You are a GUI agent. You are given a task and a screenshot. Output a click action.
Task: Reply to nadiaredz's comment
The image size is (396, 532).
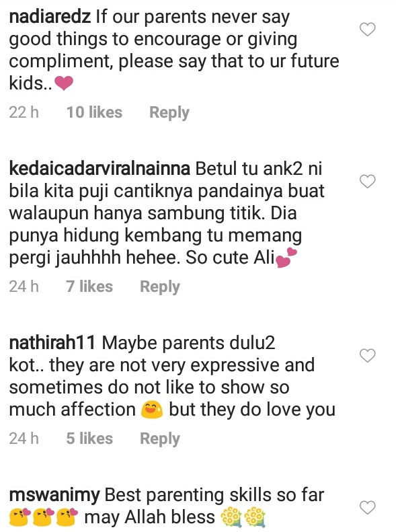tap(169, 112)
